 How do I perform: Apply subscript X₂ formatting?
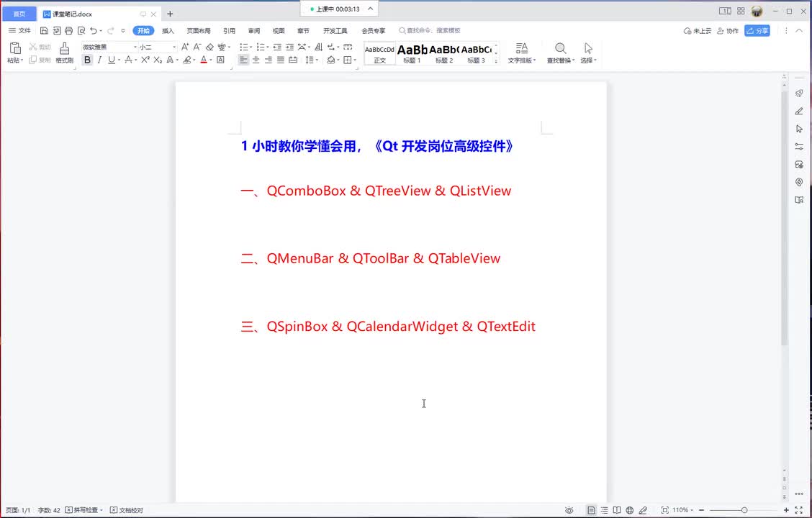[x=158, y=60]
